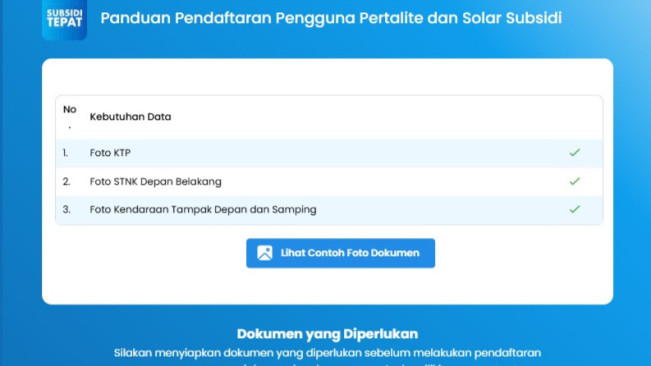The width and height of the screenshot is (651, 366).
Task: Click row number "1." in the table
Action: tap(65, 153)
